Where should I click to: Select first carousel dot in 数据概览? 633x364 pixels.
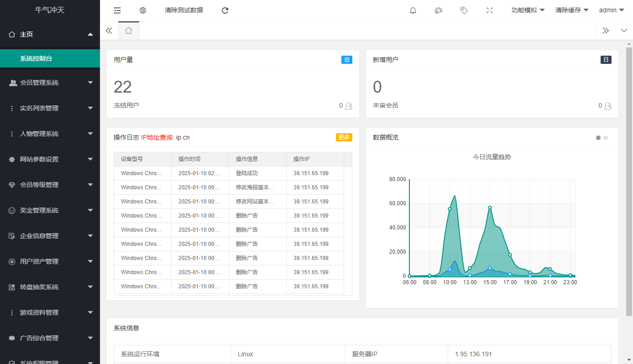[x=598, y=138]
